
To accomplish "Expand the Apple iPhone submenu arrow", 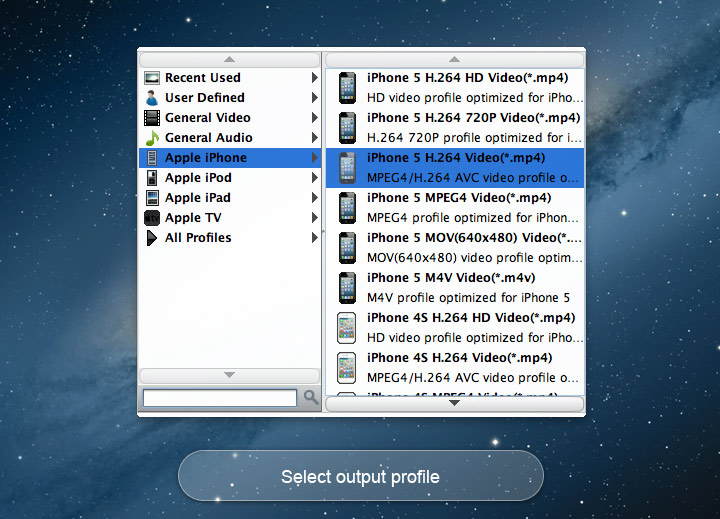I will 315,158.
